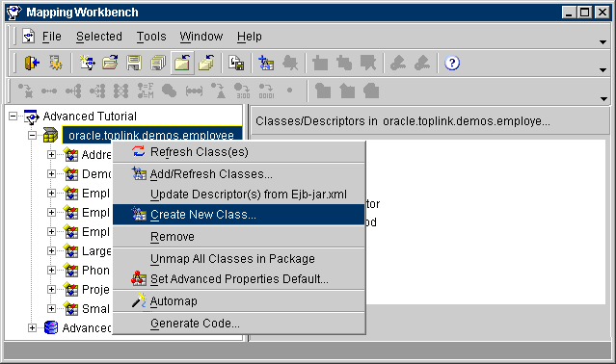The width and height of the screenshot is (616, 364).
Task: Click the save floppy disk icon
Action: [x=134, y=63]
